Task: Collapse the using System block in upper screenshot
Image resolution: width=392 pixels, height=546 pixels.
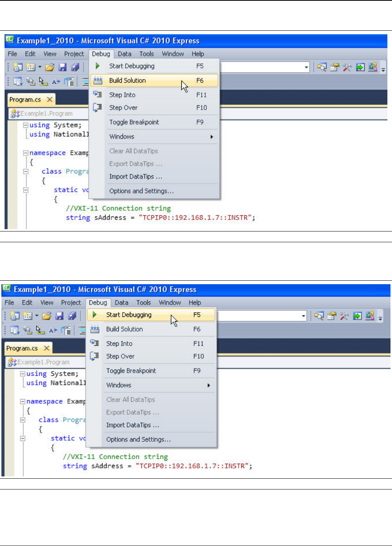Action: pos(25,125)
